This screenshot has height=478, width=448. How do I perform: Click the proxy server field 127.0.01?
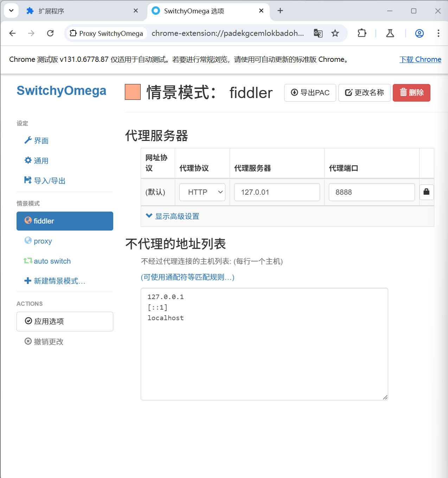277,192
